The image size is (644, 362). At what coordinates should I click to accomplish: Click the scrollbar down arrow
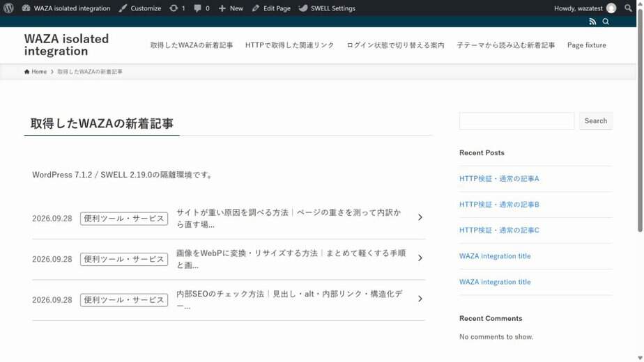click(640, 359)
